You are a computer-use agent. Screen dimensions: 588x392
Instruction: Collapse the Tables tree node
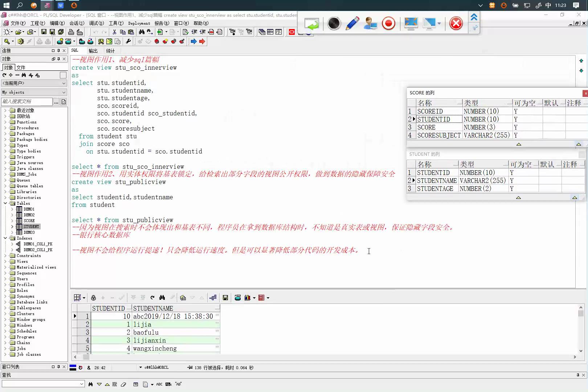point(5,203)
